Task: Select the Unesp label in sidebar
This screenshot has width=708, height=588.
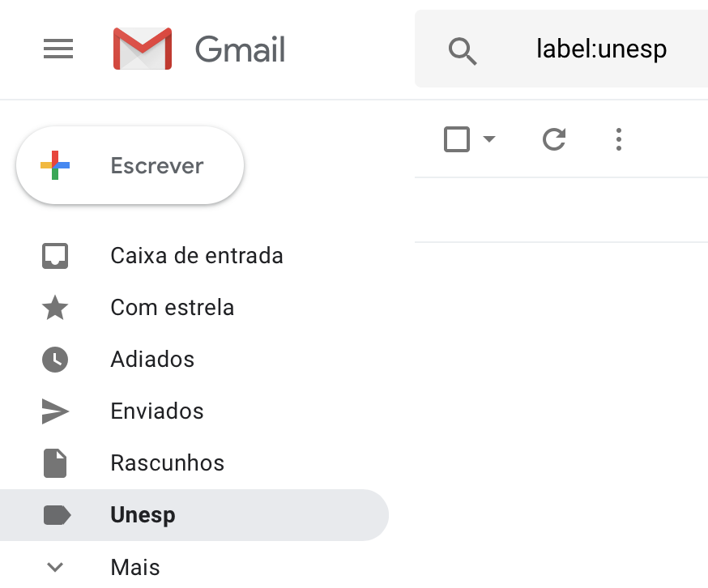Action: pyautogui.click(x=143, y=515)
